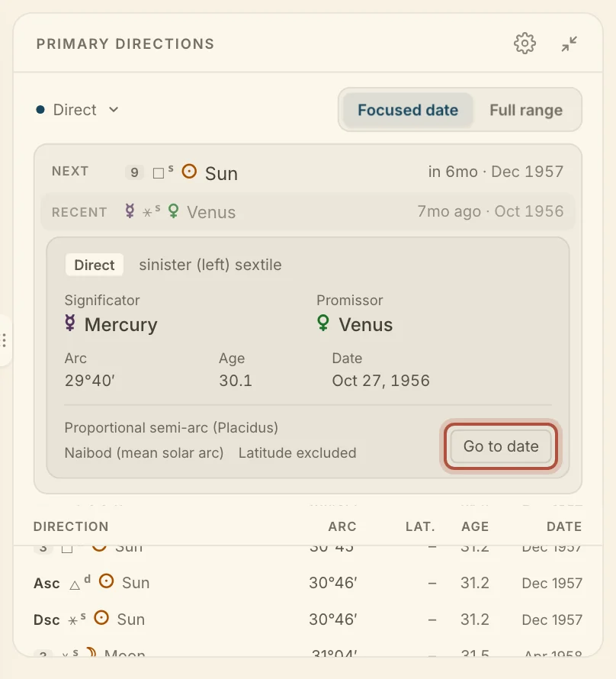The width and height of the screenshot is (616, 679).
Task: Click the PRIMARY DIRECTIONS panel title
Action: click(126, 43)
